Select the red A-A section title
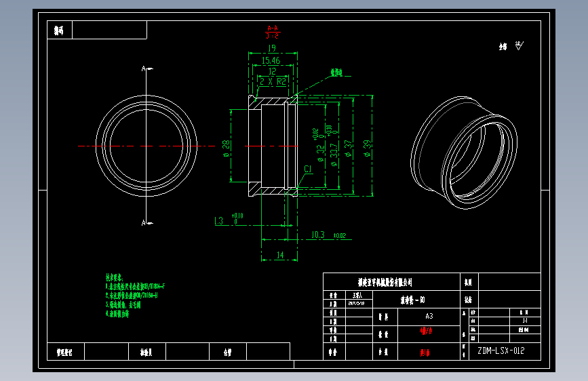The height and width of the screenshot is (381, 588). 273,28
